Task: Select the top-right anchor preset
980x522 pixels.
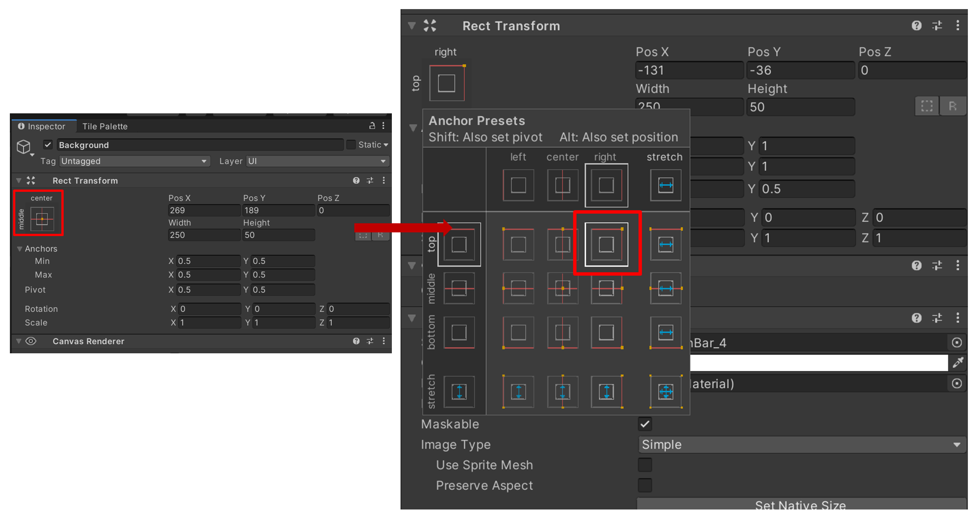Action: [x=606, y=244]
